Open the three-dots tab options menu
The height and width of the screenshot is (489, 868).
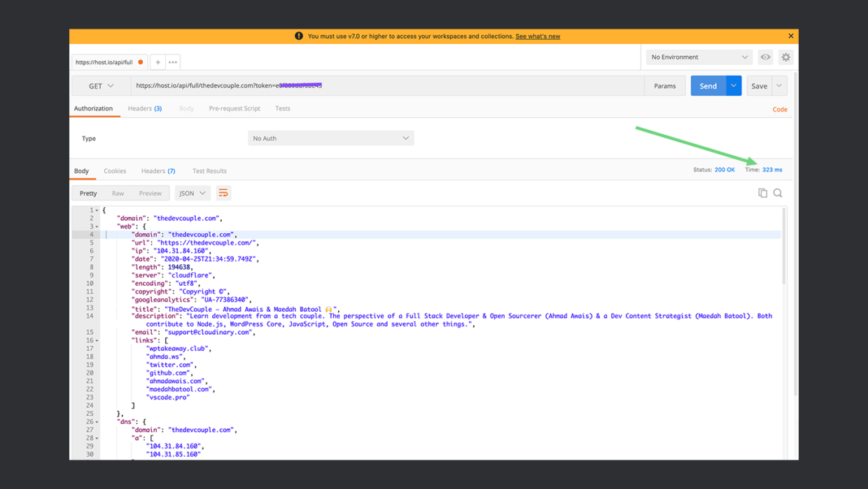173,62
